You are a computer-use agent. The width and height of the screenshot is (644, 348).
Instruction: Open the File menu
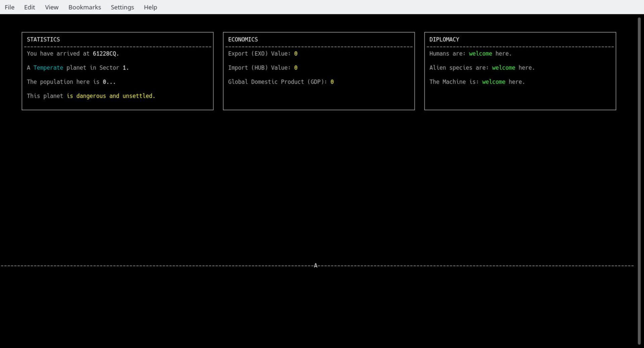(x=9, y=7)
